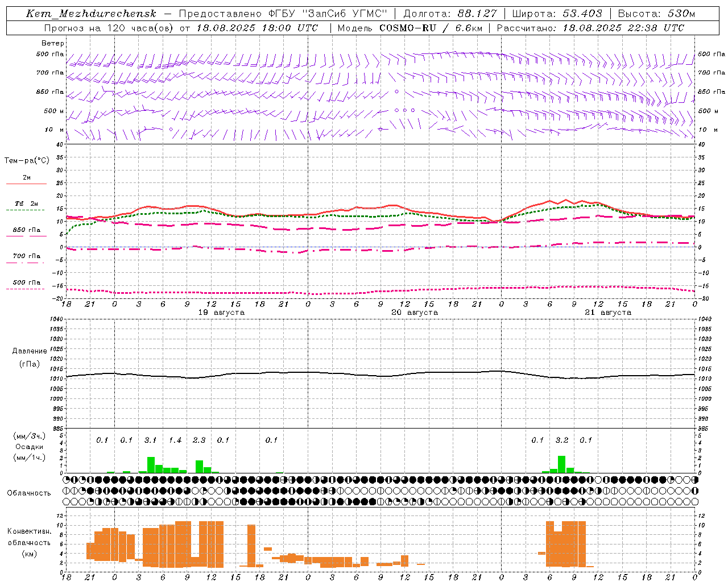Select the Облачность cloud cover label
This screenshot has height=582, width=728.
29,493
